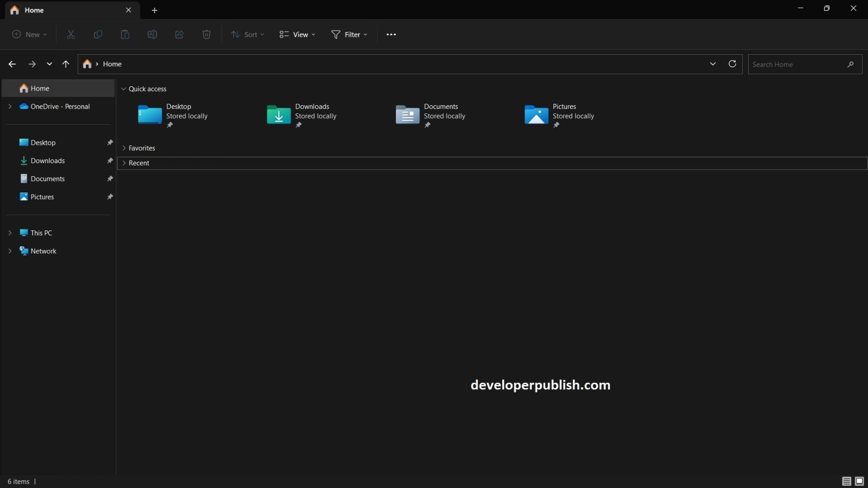Click the Paste icon

[x=125, y=34]
